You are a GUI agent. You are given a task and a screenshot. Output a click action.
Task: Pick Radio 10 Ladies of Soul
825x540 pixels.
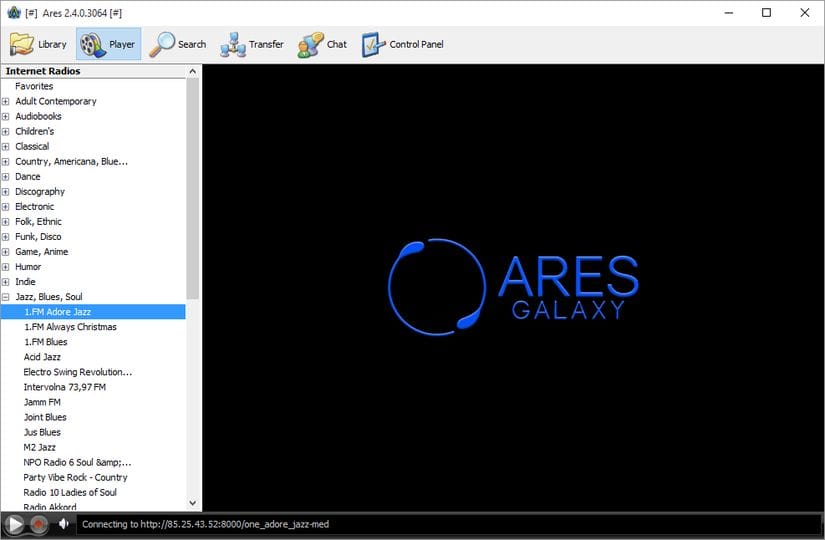pos(70,492)
